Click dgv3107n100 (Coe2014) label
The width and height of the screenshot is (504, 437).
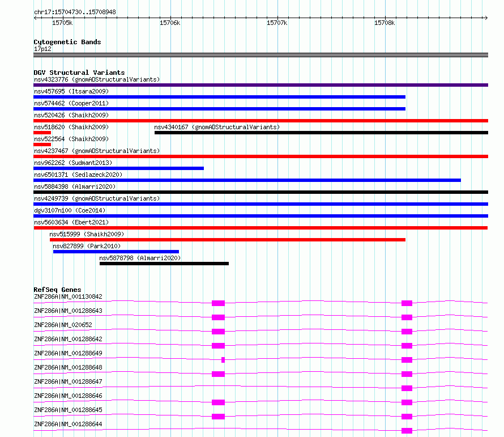point(70,210)
